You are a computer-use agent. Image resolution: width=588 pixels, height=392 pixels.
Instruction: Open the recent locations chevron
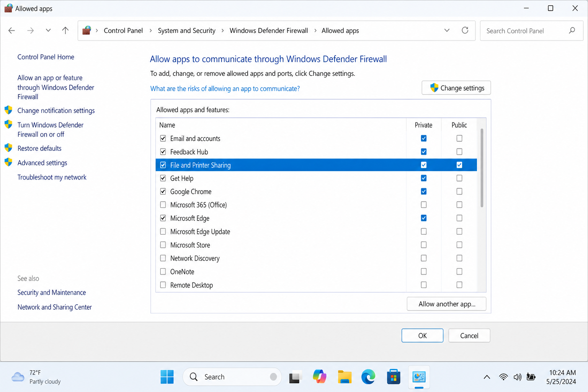48,30
